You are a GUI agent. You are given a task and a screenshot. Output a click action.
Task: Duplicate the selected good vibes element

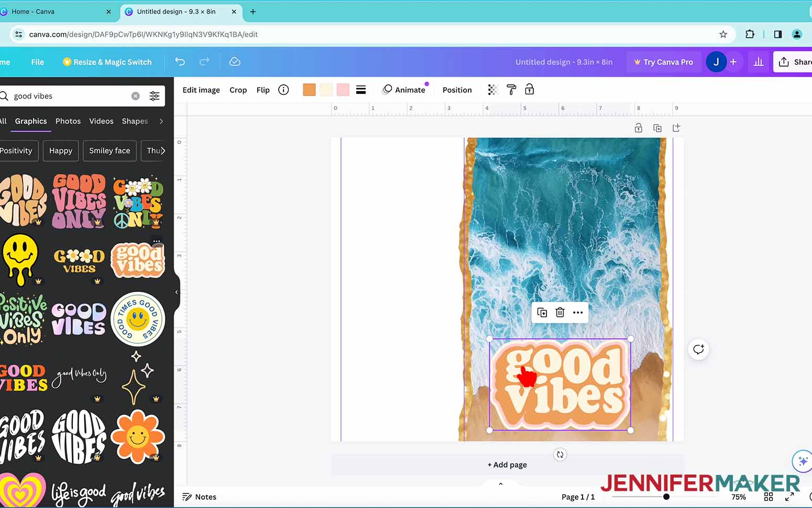pyautogui.click(x=542, y=312)
